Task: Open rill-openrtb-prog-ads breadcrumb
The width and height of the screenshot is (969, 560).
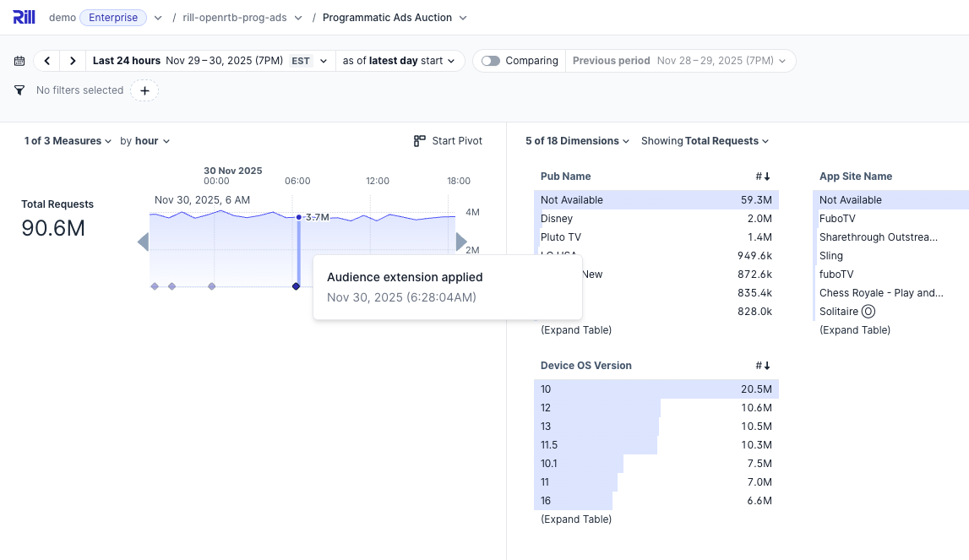Action: [x=242, y=18]
